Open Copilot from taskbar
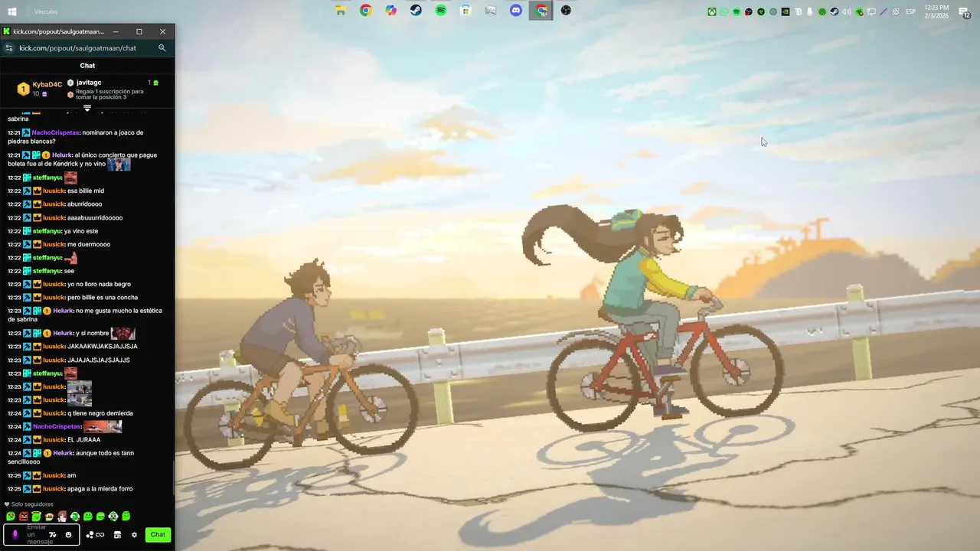 tap(391, 11)
